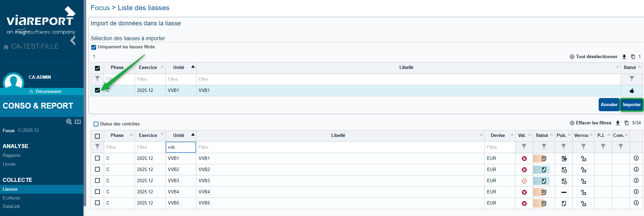The height and width of the screenshot is (216, 644).
Task: Click the Devise filter field
Action: click(500, 147)
